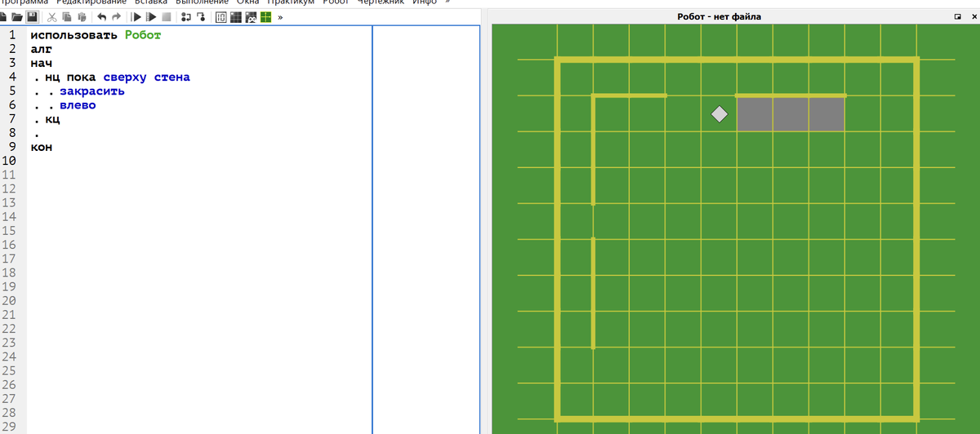Screen dimensions: 980x434
Task: Click the закрасить command
Action: coord(92,91)
